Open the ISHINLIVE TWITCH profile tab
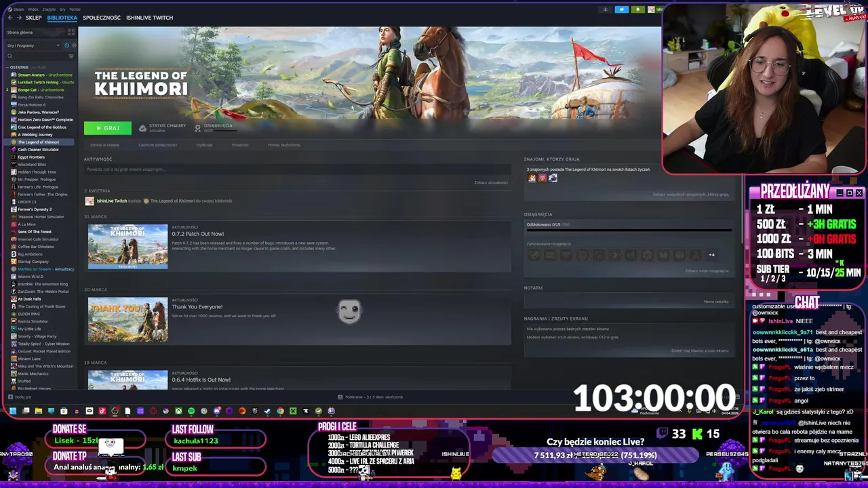Viewport: 868px width, 488px height. click(149, 18)
